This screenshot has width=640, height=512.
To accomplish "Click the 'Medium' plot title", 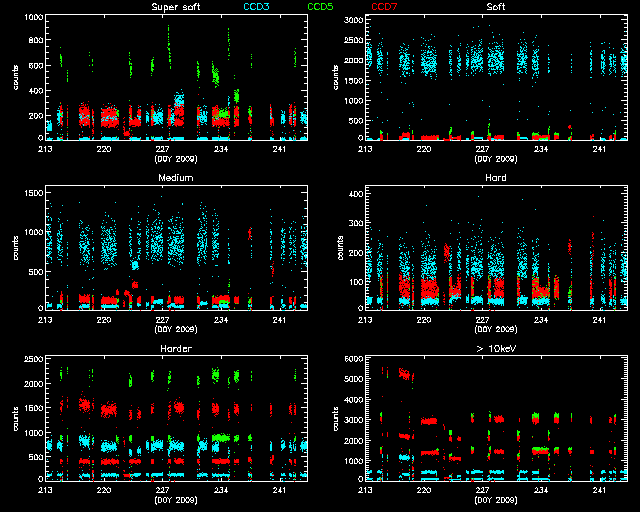I will click(x=175, y=178).
